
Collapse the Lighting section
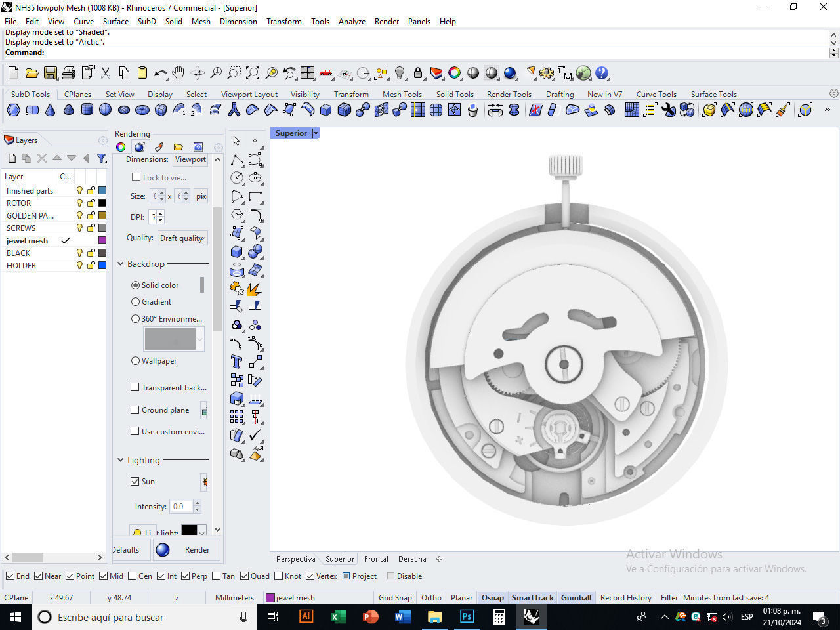click(x=121, y=460)
